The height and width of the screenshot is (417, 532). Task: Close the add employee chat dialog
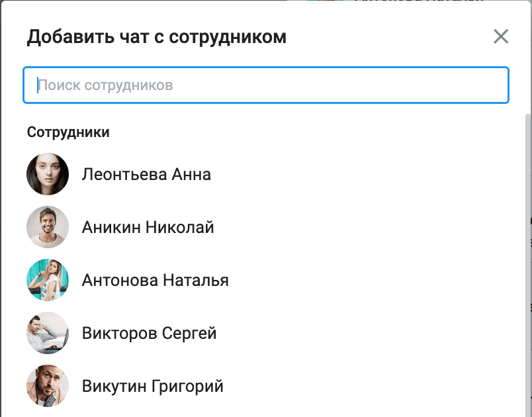501,36
